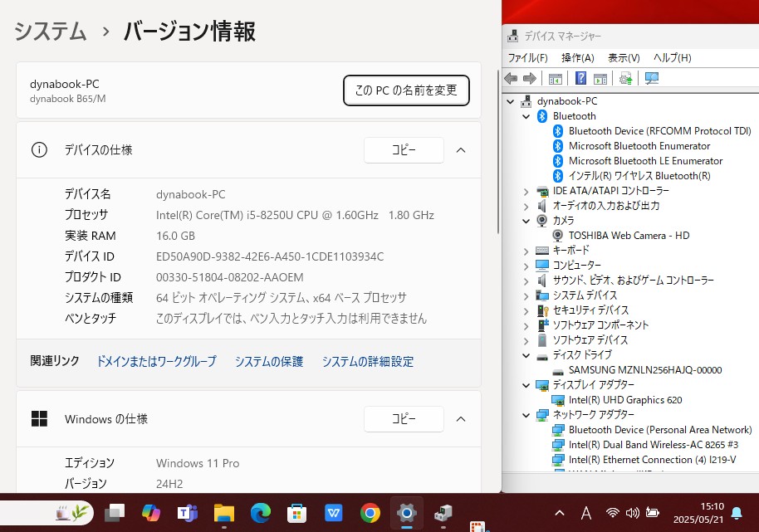Viewport: 759px width, 532px height.
Task: Select Intel(R) Ethernet Connection (4) I219-V
Action: 652,460
